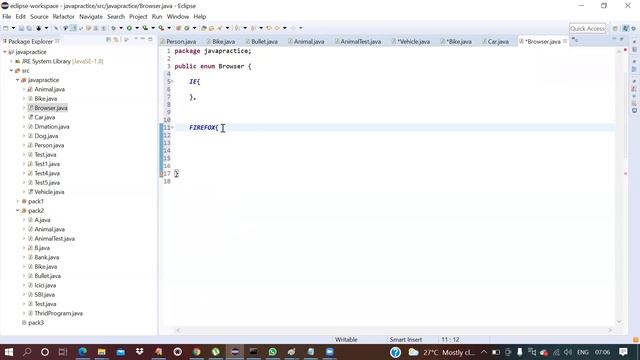Viewport: 640px width, 360px height.
Task: Open Windows taskbar search
Action: [27, 352]
